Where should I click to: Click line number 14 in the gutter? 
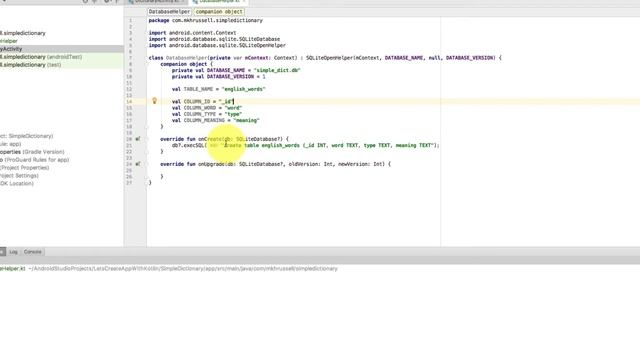(x=129, y=102)
